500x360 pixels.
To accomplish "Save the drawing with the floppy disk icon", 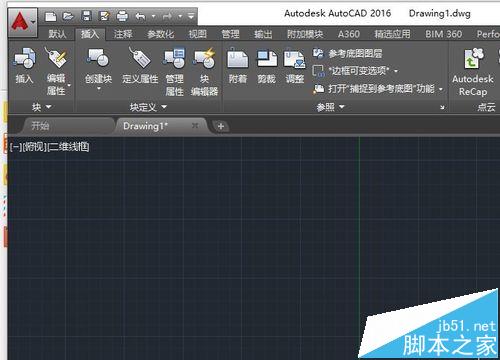I will coord(87,16).
